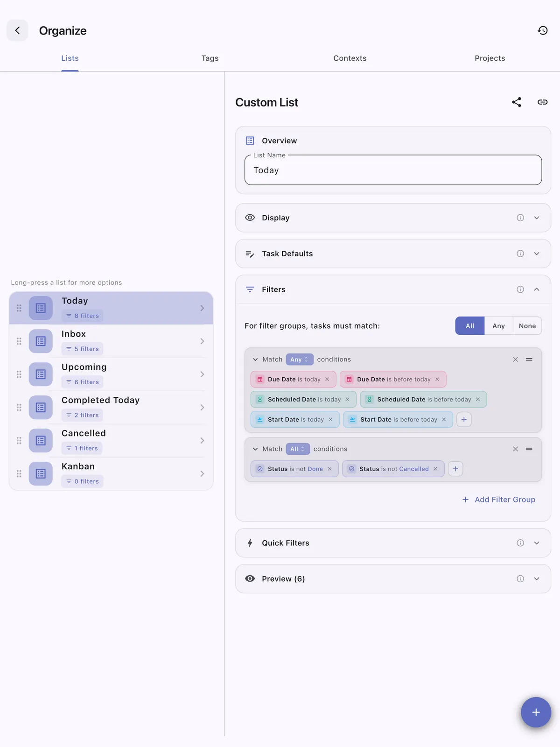The image size is (560, 747).
Task: Remove 'Start Date is today' filter
Action: pos(330,420)
